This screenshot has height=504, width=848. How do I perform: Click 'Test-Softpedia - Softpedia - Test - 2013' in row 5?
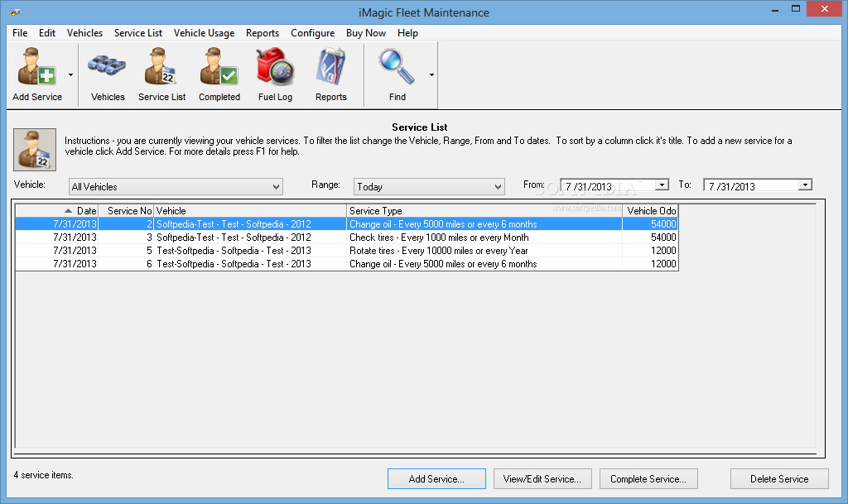[234, 251]
